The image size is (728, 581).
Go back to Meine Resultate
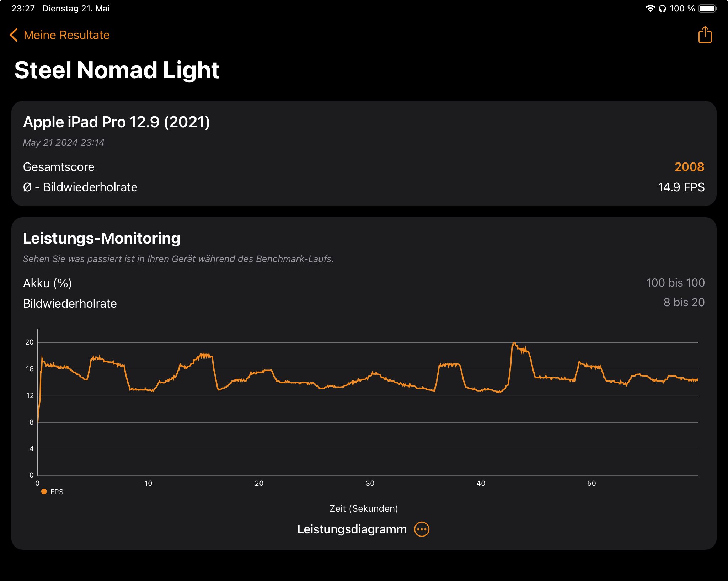pyautogui.click(x=66, y=35)
